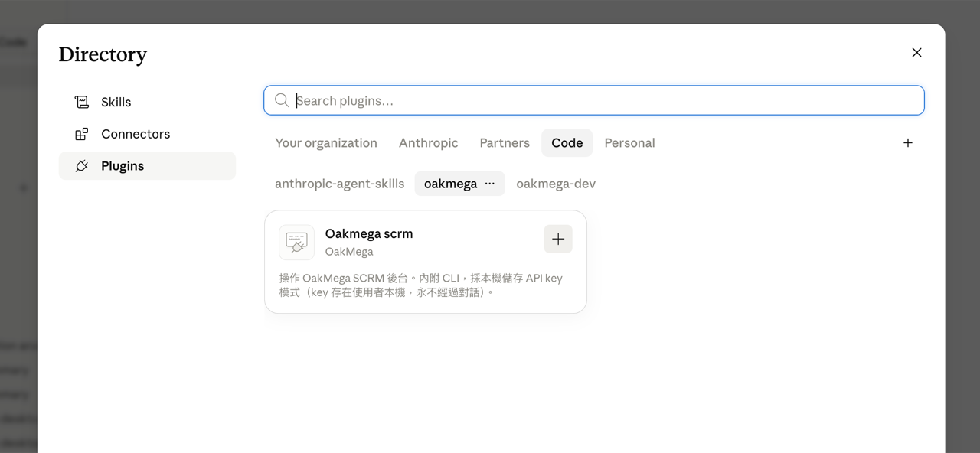Click the OakMega publisher name
This screenshot has height=453, width=980.
(x=349, y=252)
